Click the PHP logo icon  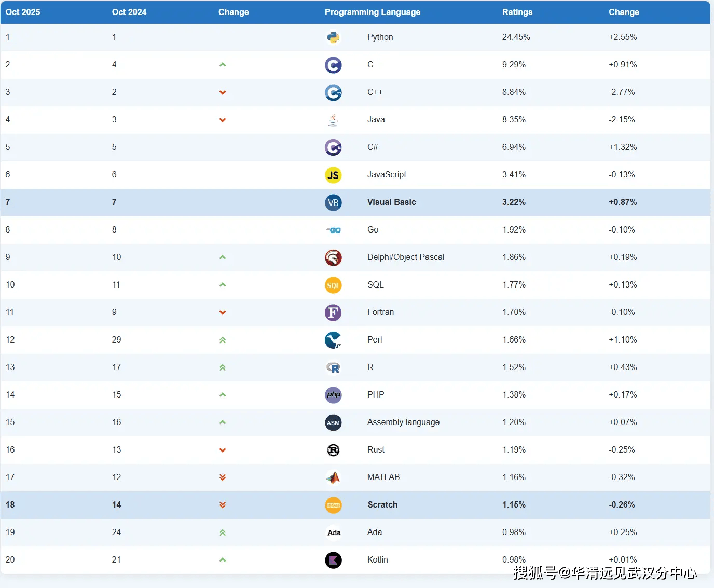(333, 395)
